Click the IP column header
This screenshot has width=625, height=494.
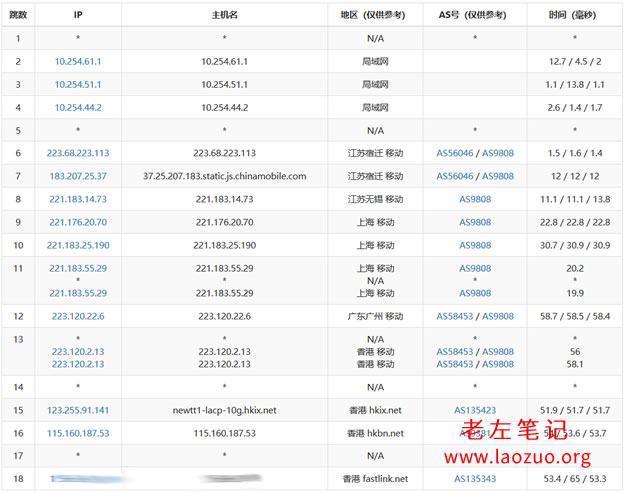point(78,16)
